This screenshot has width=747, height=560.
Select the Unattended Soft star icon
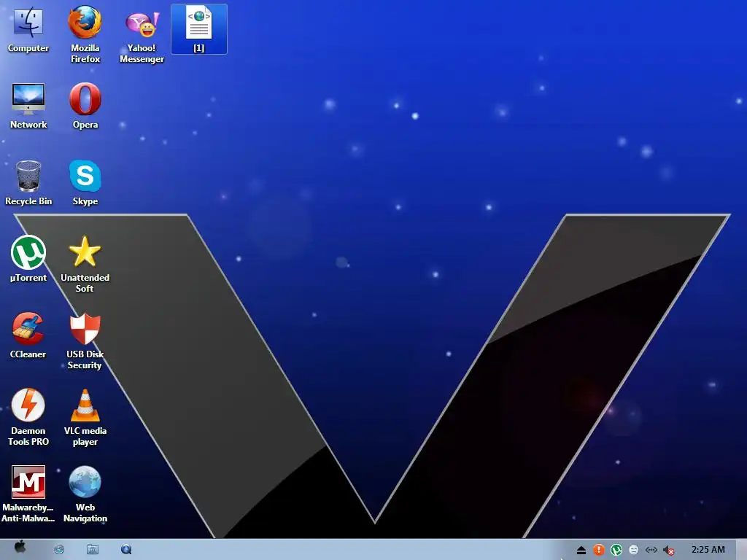point(85,264)
